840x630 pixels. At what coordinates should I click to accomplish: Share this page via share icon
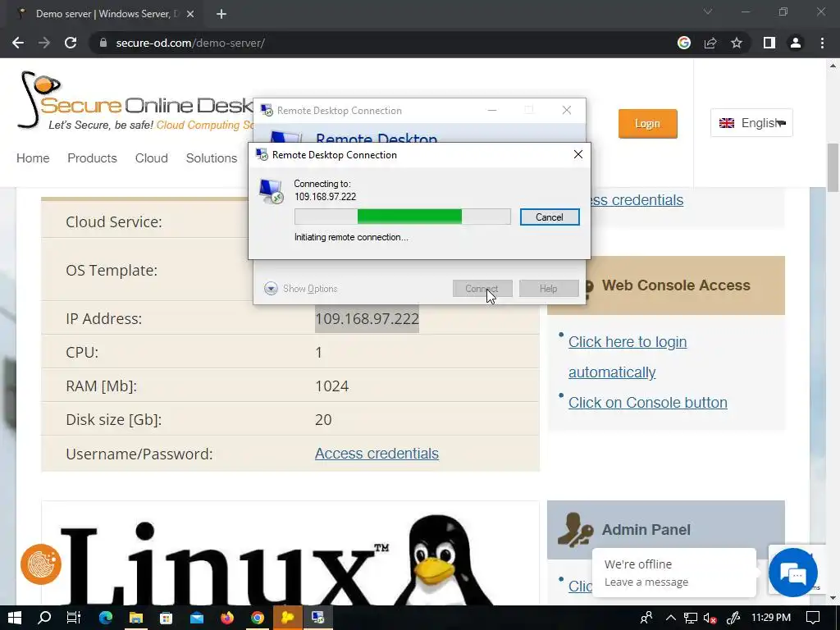pos(710,43)
